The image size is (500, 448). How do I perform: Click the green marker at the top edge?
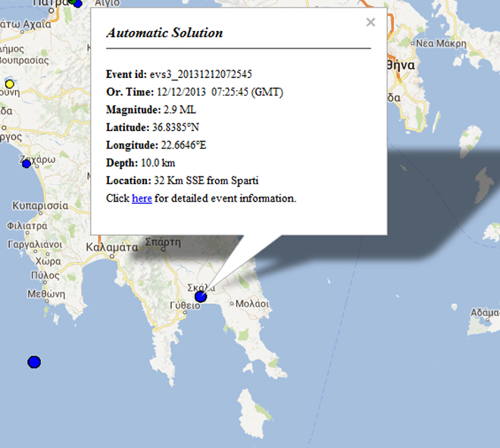[x=73, y=2]
